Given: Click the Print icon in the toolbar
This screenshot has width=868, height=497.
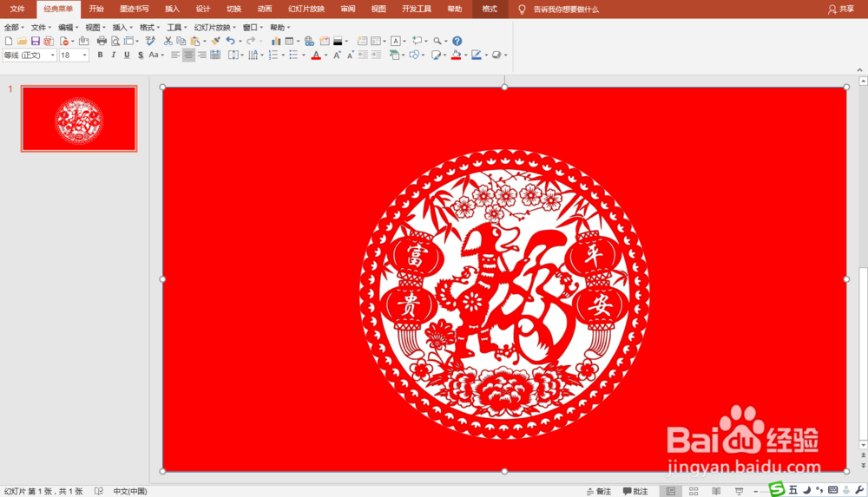Looking at the screenshot, I should (102, 41).
